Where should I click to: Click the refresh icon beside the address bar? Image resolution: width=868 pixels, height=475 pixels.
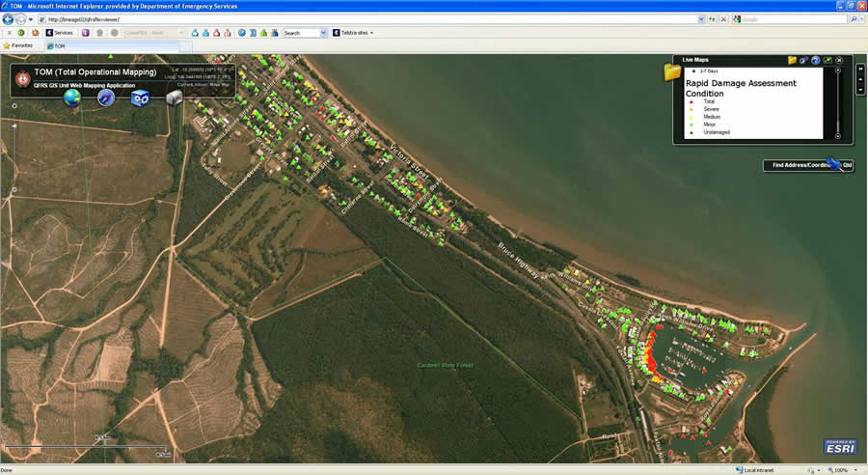coord(712,19)
